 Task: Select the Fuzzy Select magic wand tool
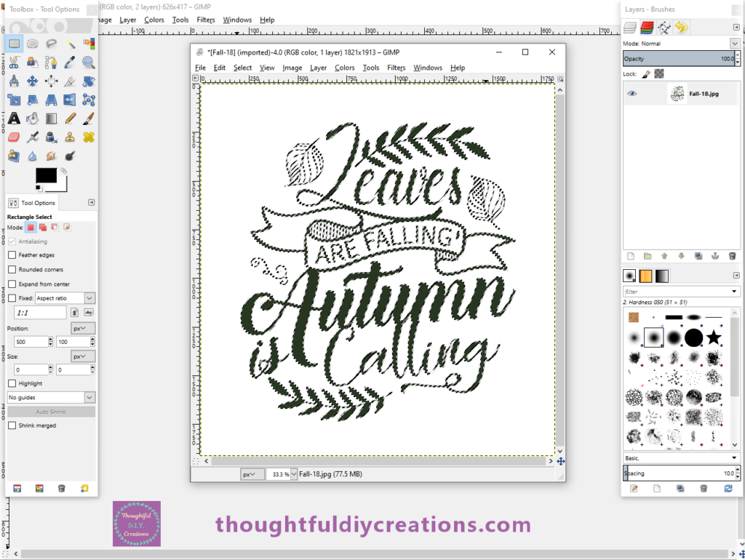[71, 44]
